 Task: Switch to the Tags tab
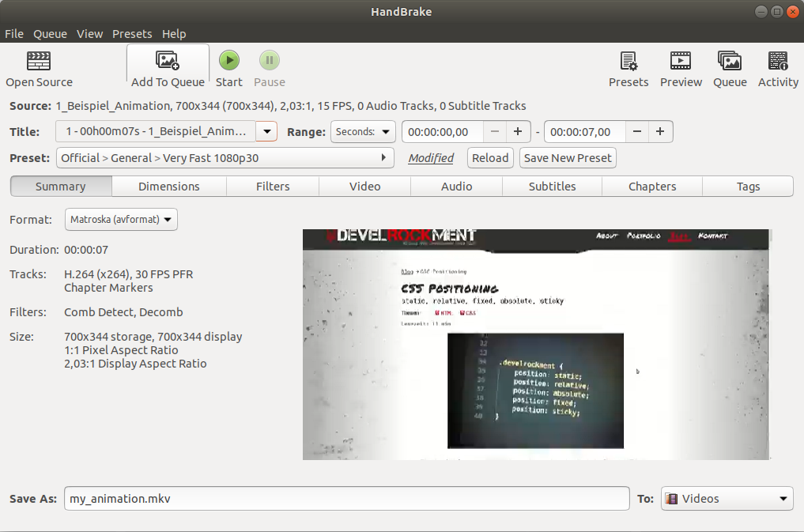748,187
